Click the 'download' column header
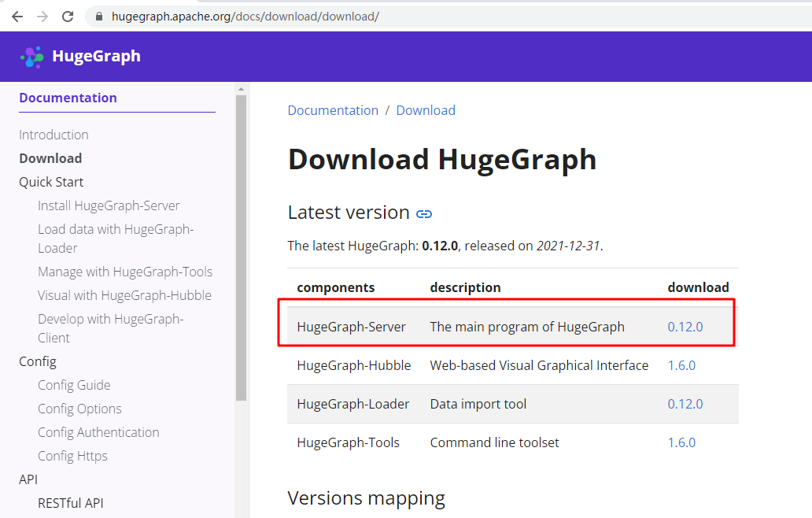Viewport: 812px width, 518px height. click(x=698, y=287)
